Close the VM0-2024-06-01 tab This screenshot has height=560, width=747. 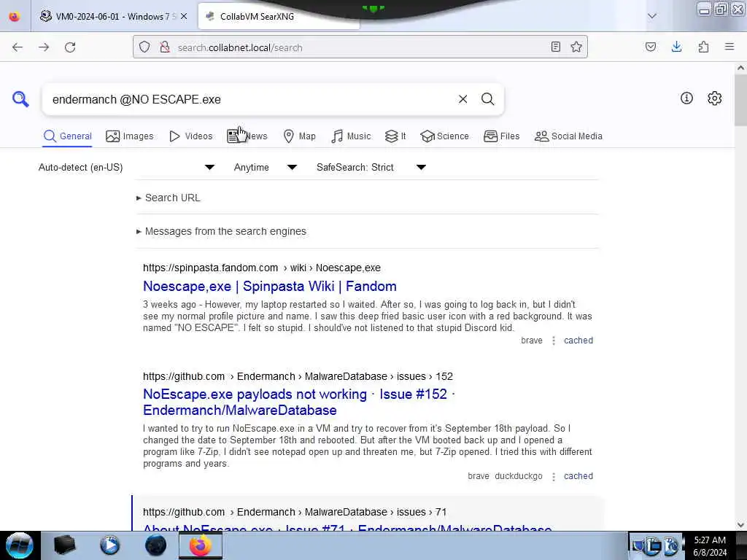click(x=184, y=16)
